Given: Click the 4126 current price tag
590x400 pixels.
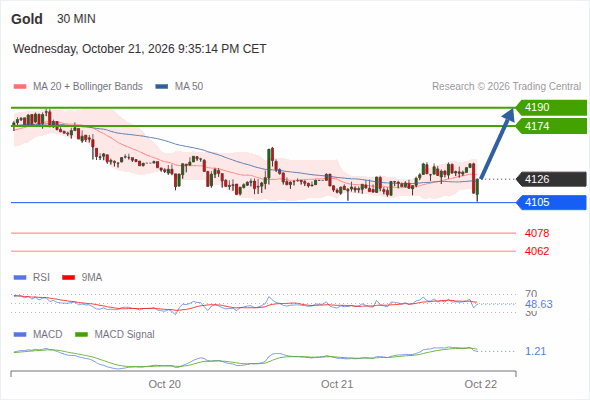Looking at the screenshot, I should (552, 179).
